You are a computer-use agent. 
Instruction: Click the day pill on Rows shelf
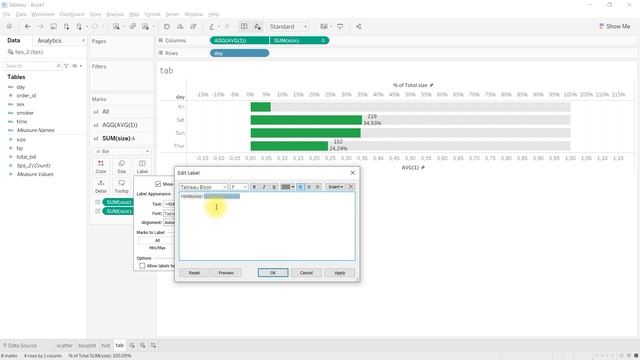tap(240, 53)
